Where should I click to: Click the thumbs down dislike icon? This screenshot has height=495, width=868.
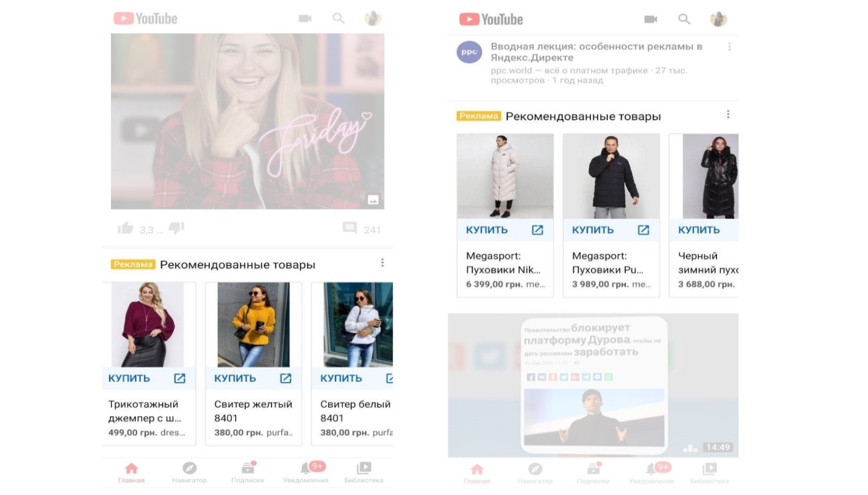(x=176, y=228)
